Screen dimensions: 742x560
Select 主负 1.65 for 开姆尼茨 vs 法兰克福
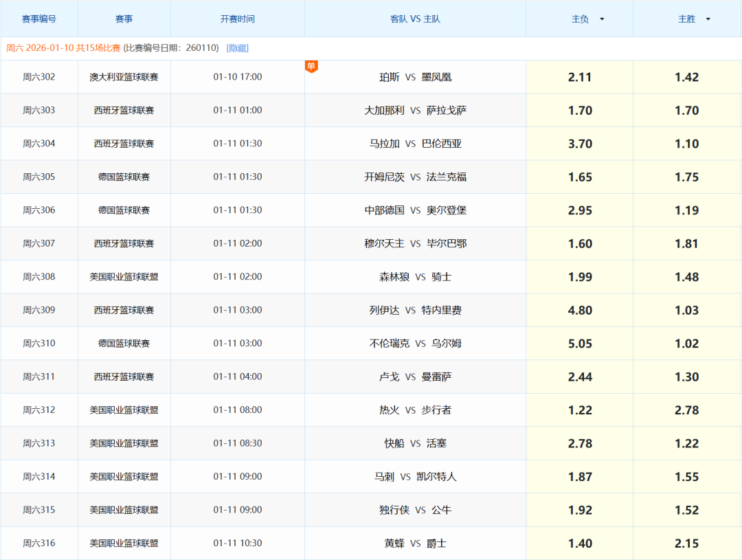coord(580,177)
